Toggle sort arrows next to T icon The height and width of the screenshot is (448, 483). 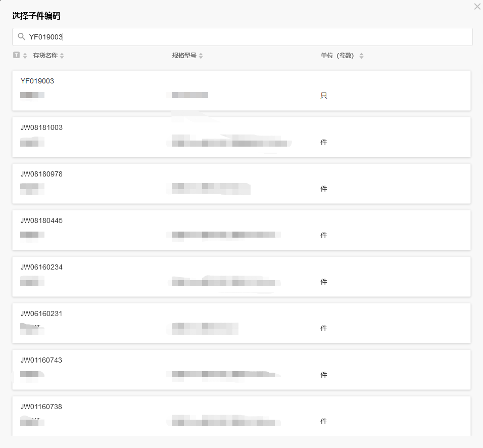pyautogui.click(x=25, y=56)
